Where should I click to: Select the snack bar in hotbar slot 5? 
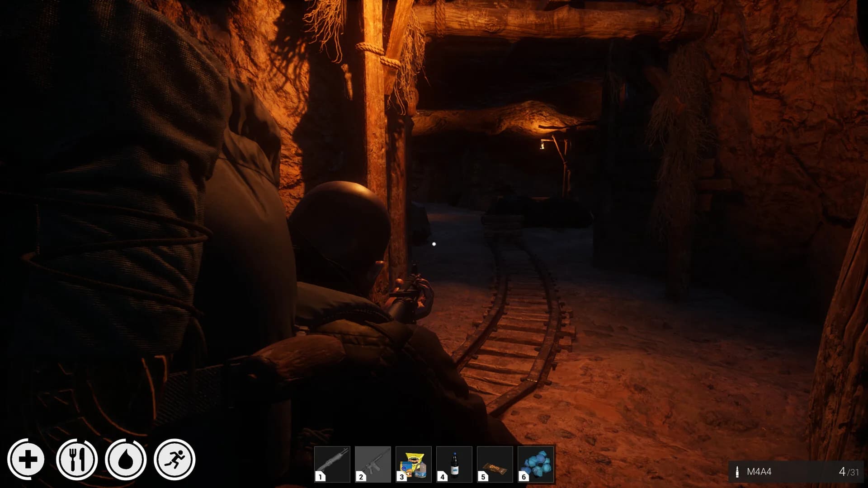(x=495, y=464)
